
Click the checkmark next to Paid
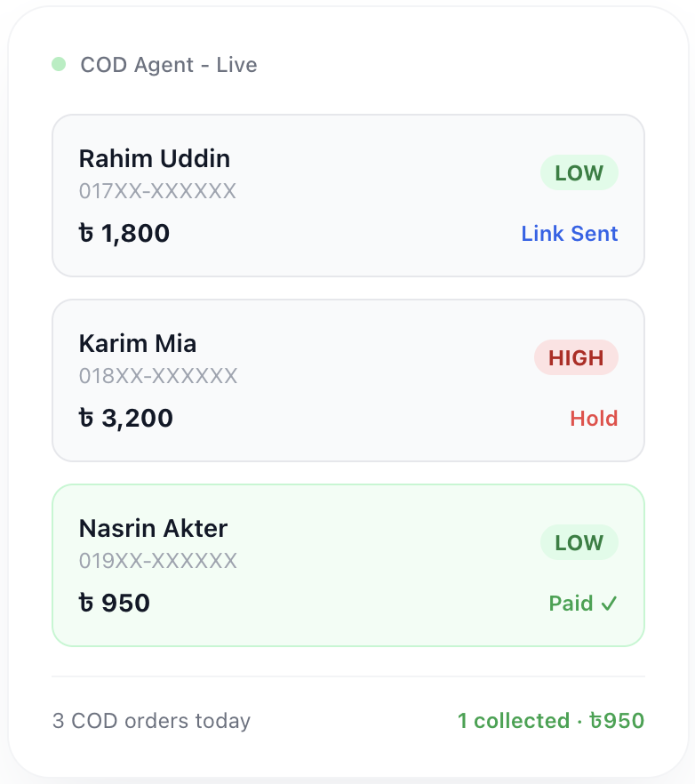click(x=610, y=603)
